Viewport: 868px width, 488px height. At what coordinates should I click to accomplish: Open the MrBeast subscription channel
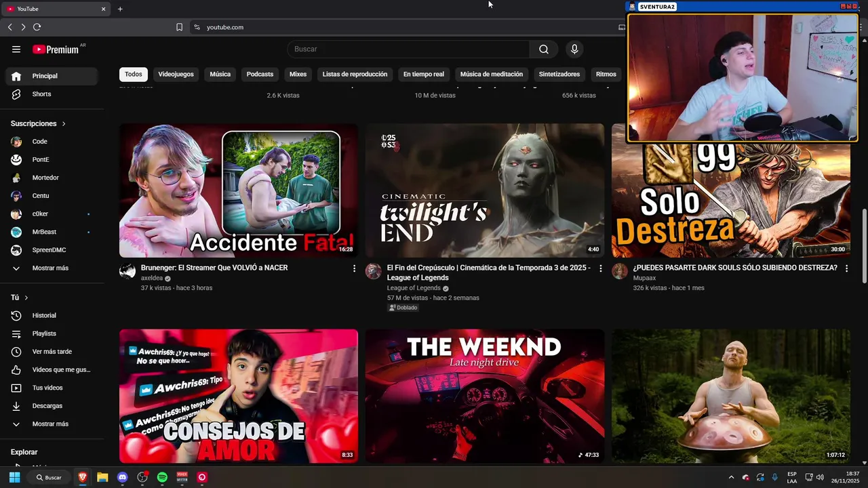[x=53, y=232]
